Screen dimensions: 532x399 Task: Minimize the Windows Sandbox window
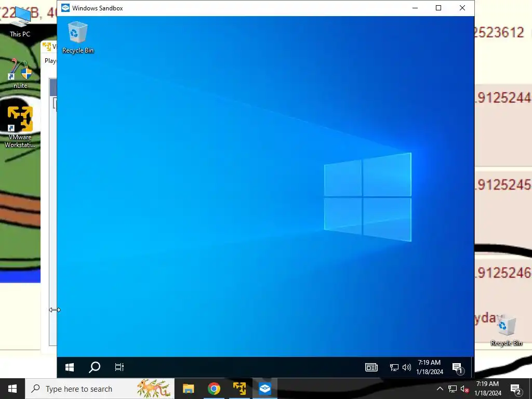click(x=415, y=8)
